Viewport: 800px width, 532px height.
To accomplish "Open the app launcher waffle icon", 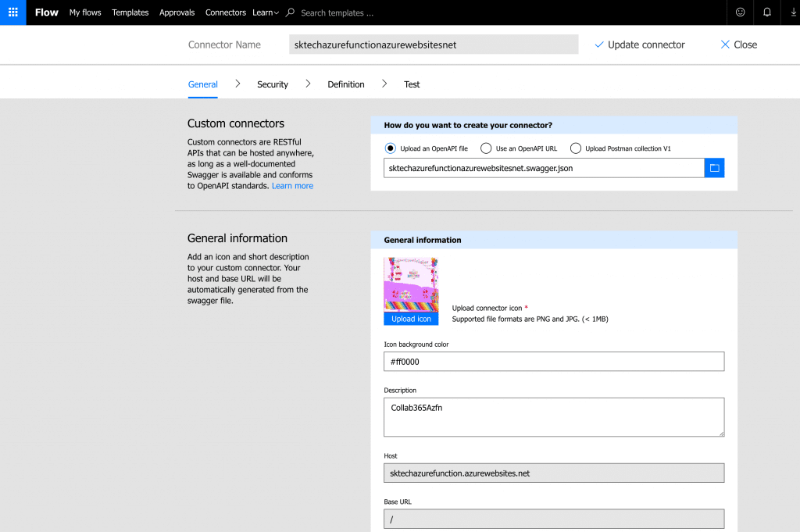I will tap(12, 12).
